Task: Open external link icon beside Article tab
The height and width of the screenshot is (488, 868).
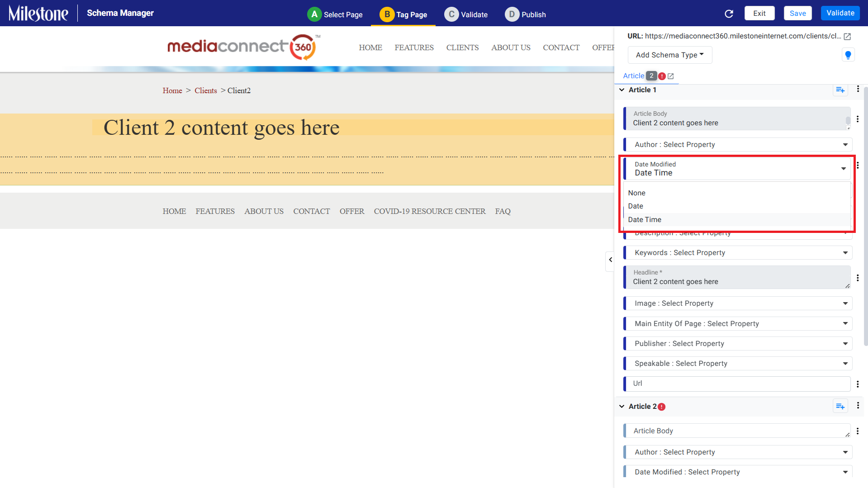Action: pos(671,76)
